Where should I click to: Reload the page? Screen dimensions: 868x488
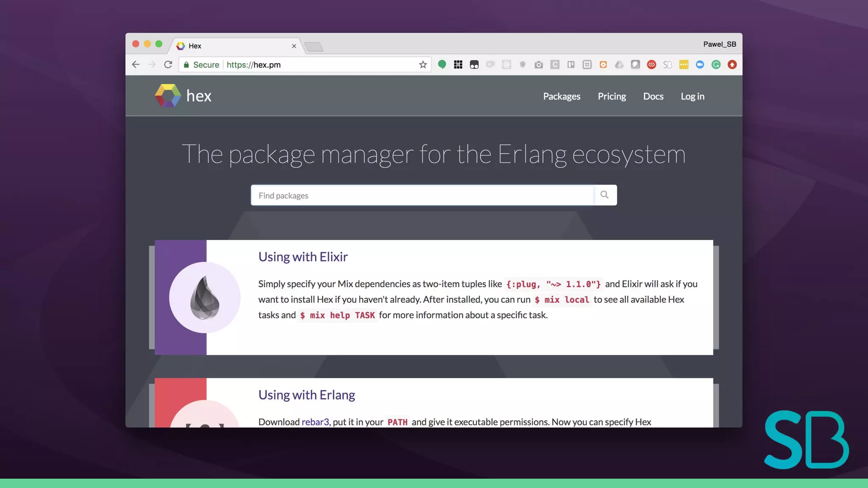click(168, 65)
